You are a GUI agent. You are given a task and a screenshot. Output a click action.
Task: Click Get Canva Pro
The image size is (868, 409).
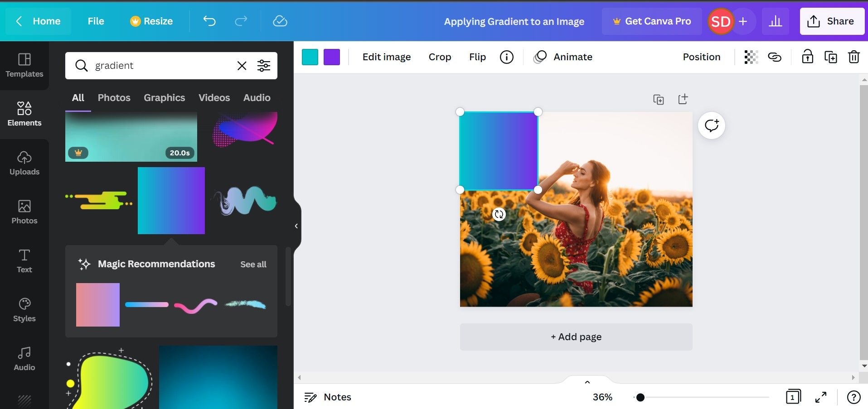click(651, 21)
